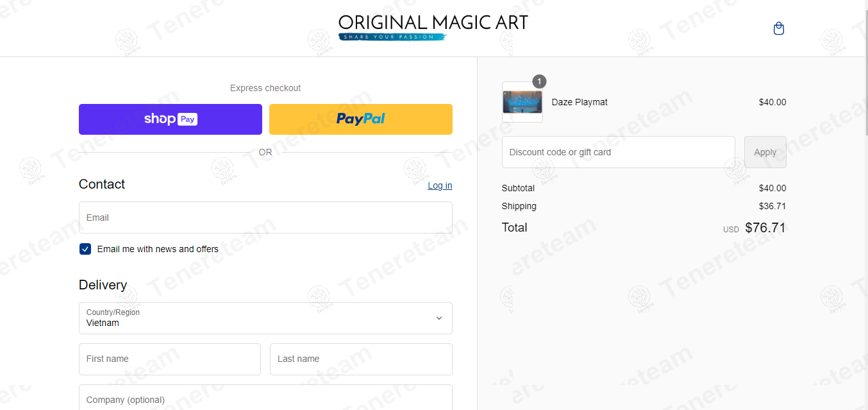The height and width of the screenshot is (410, 868).
Task: Apply the discount code
Action: pyautogui.click(x=765, y=152)
